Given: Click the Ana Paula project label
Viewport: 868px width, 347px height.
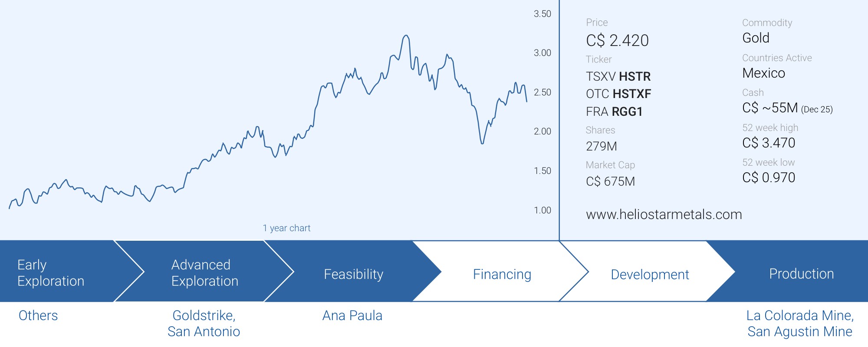Looking at the screenshot, I should (352, 315).
